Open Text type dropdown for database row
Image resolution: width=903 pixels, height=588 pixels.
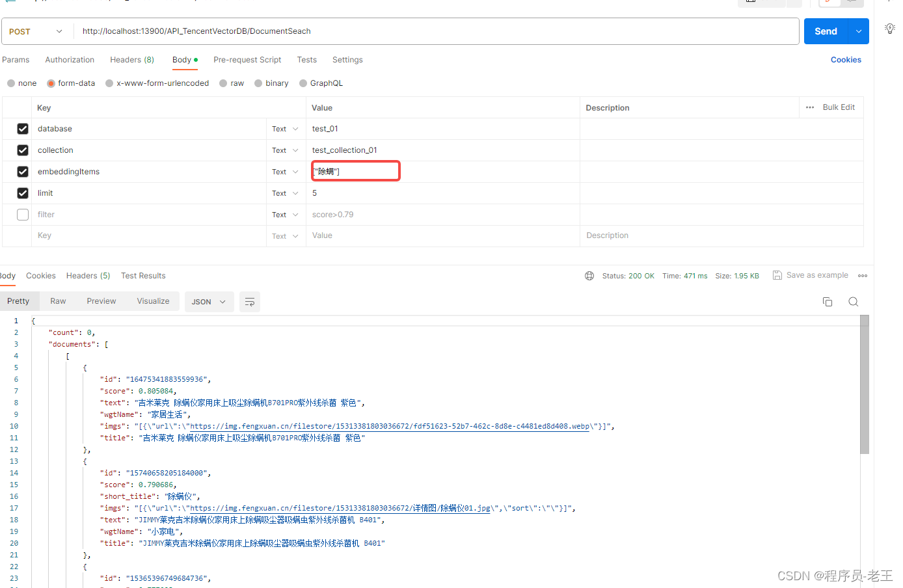click(286, 129)
